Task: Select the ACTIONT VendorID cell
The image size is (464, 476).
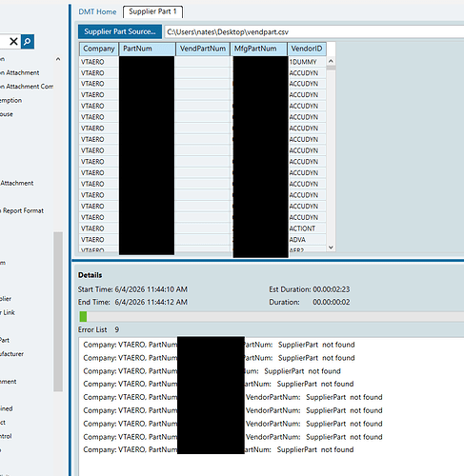Action: pos(307,228)
